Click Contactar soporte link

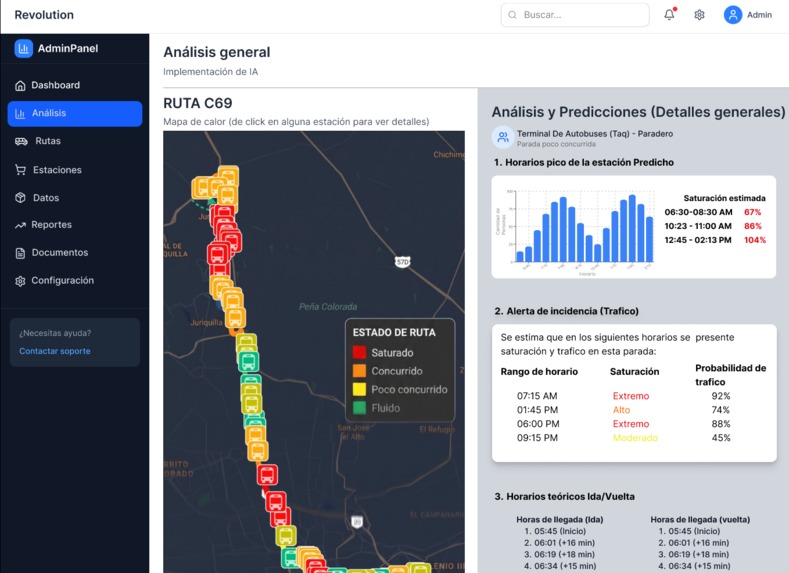pyautogui.click(x=55, y=351)
